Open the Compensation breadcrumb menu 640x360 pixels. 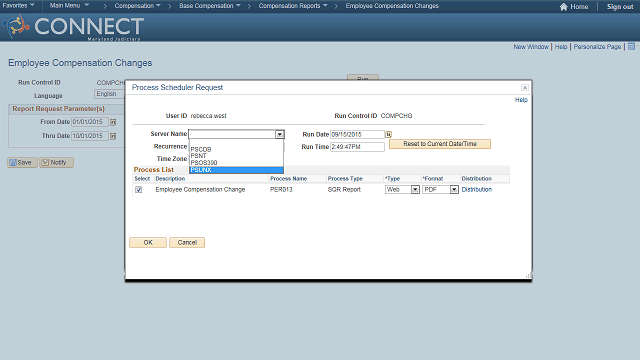[138, 6]
